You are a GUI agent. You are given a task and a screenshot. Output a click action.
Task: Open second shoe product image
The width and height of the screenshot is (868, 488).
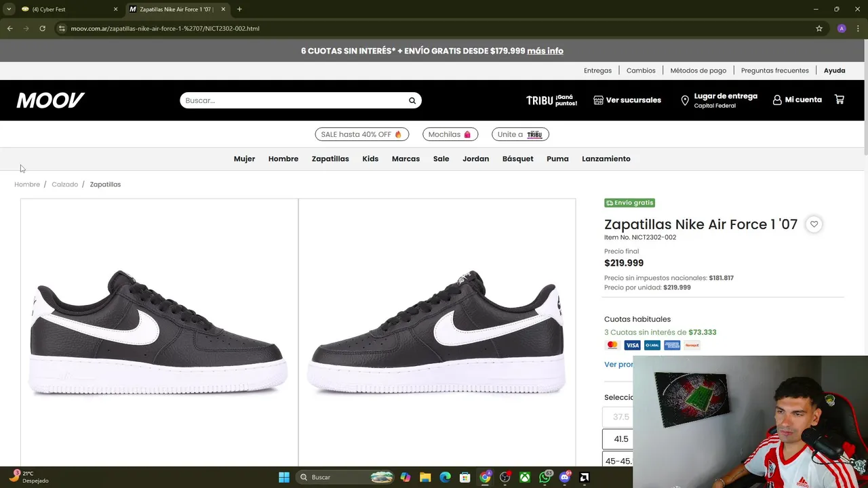point(437,332)
